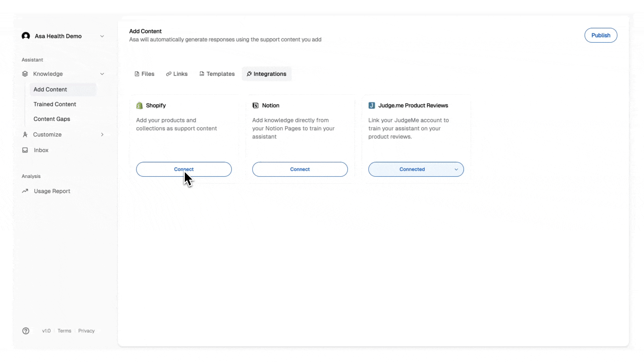Viewport: 644px width, 362px height.
Task: Click the Asa Health Demo avatar
Action: (x=26, y=36)
